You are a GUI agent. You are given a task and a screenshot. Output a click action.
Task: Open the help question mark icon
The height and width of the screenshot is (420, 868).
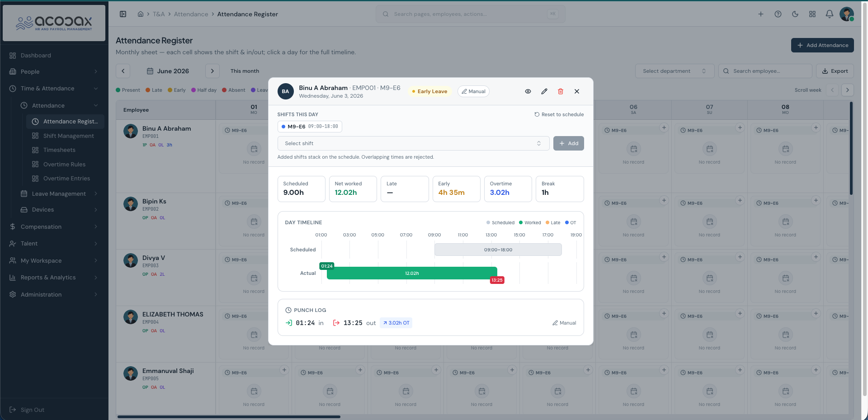coord(778,14)
